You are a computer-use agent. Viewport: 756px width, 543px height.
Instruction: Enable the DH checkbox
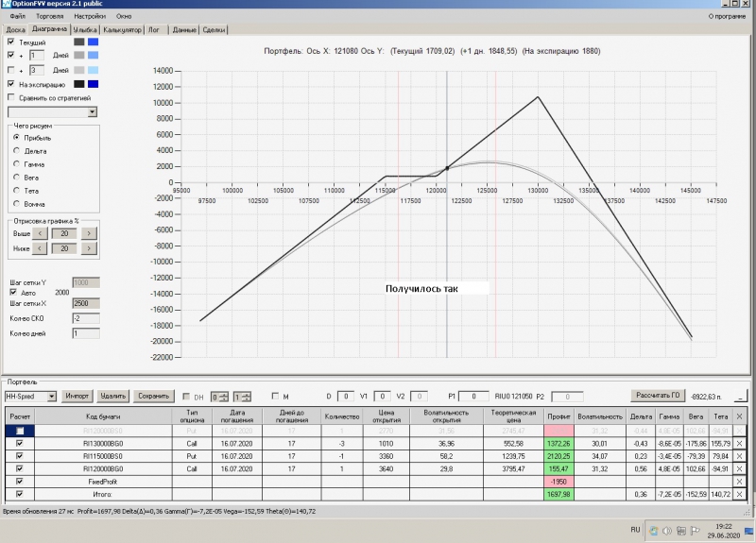[186, 396]
